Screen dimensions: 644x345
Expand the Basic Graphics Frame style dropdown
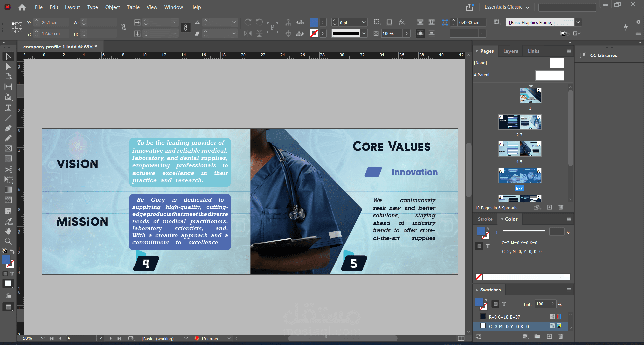pos(578,22)
